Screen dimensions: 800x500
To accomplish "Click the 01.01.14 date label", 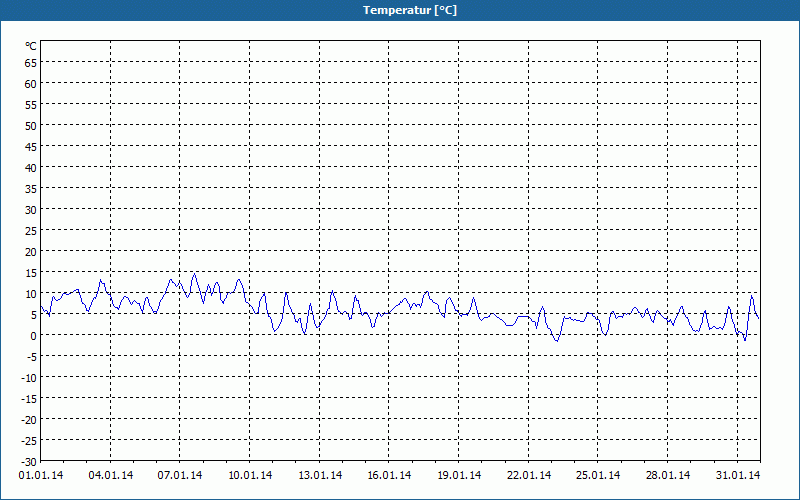I will (x=41, y=476).
